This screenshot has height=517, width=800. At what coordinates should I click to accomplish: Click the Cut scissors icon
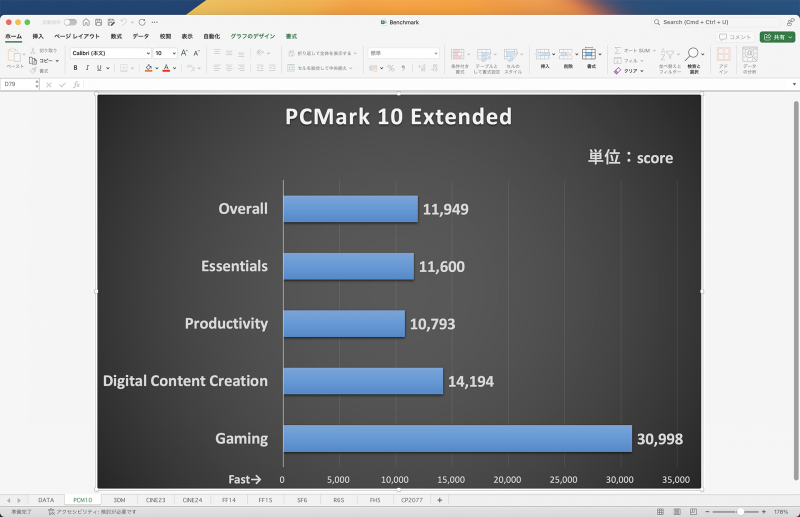click(33, 51)
